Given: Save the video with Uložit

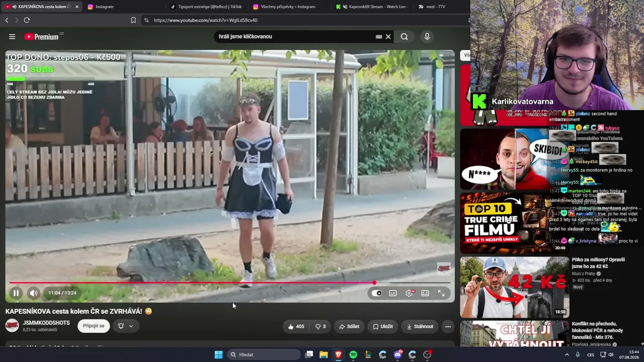Looking at the screenshot, I should [383, 326].
